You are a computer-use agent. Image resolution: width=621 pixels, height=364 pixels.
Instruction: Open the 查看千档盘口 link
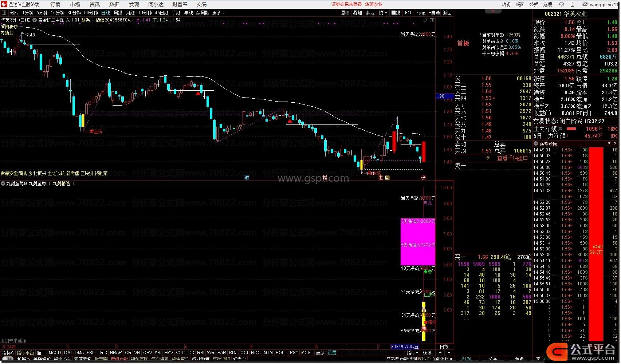point(512,158)
